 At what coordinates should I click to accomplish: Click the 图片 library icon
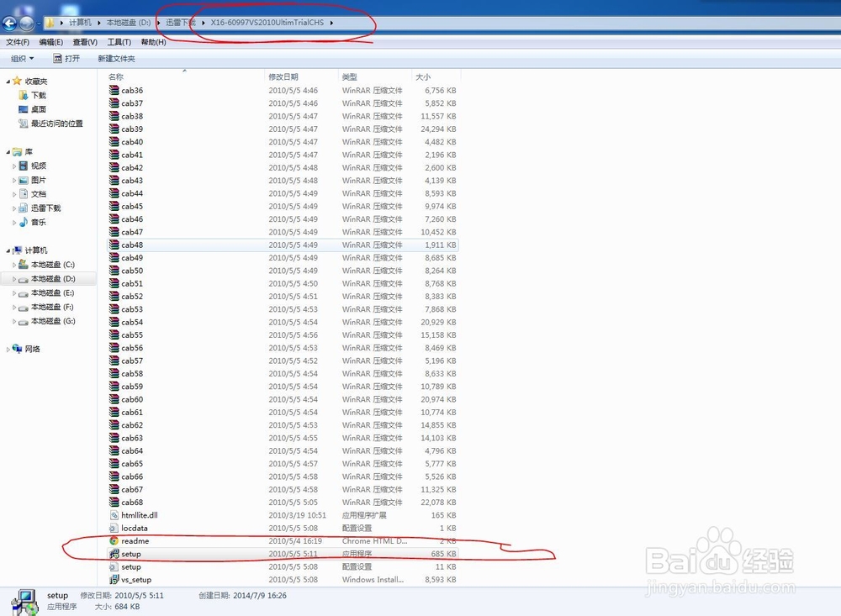point(23,180)
